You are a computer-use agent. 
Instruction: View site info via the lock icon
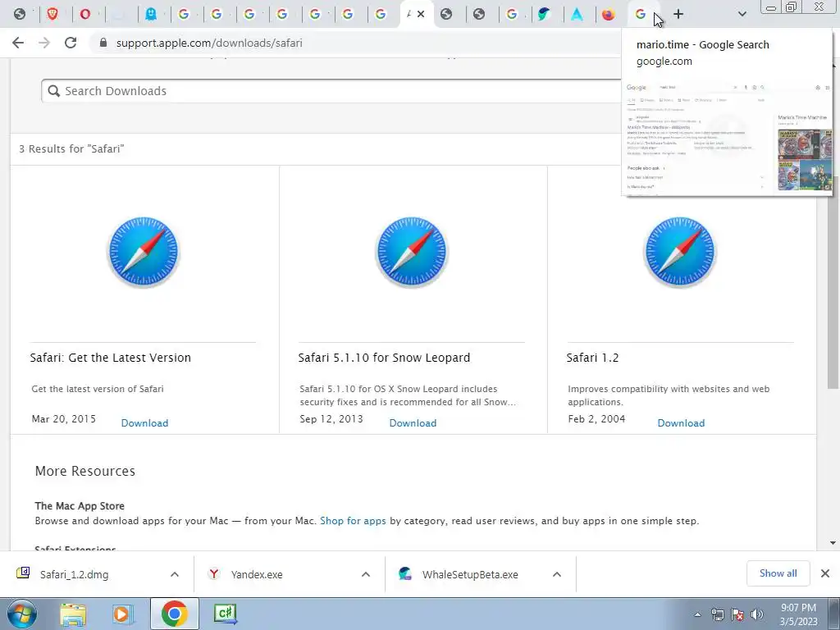point(103,43)
